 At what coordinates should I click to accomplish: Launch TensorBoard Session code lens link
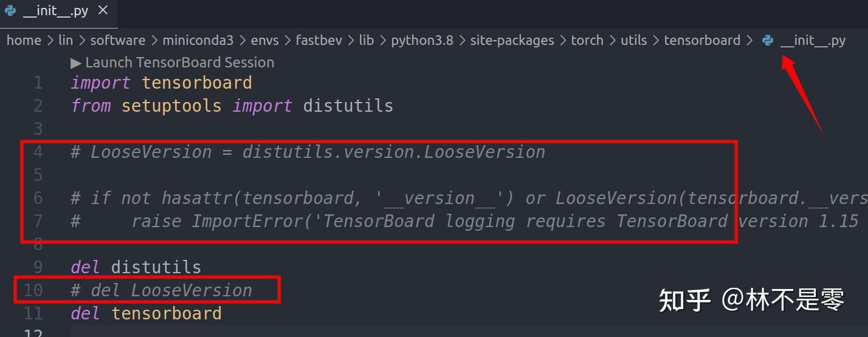[x=173, y=63]
